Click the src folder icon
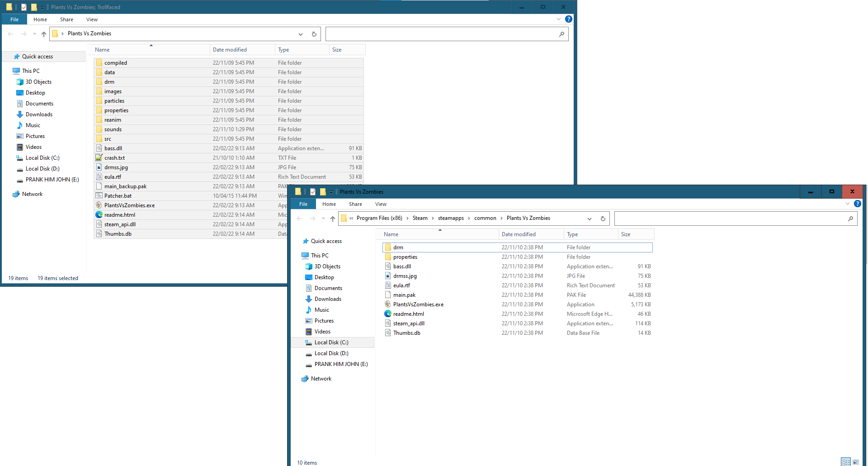The width and height of the screenshot is (868, 466). [99, 139]
